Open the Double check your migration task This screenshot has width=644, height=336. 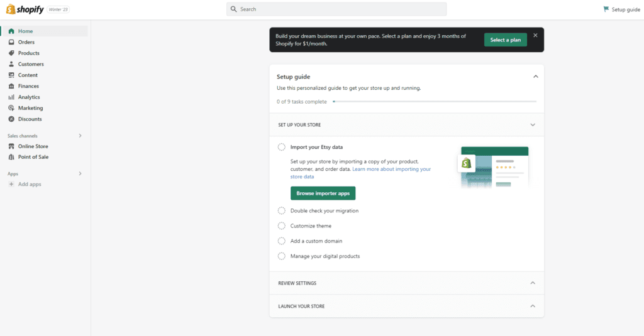(x=324, y=210)
